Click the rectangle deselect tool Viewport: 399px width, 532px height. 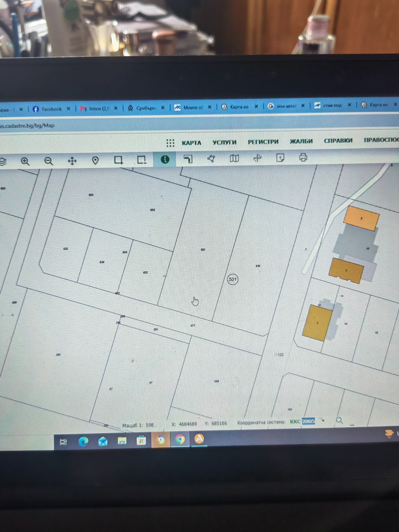142,160
